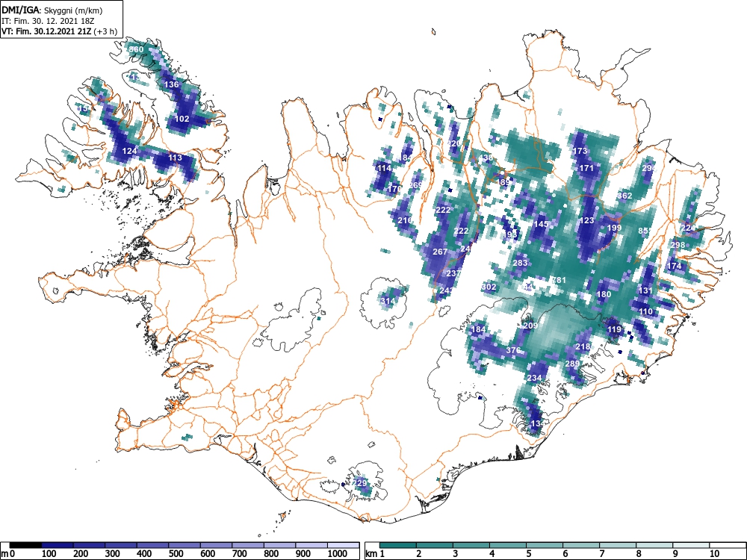Viewport: 747px width, 560px height.
Task: Click the 267 visibility value
Action: pyautogui.click(x=440, y=252)
